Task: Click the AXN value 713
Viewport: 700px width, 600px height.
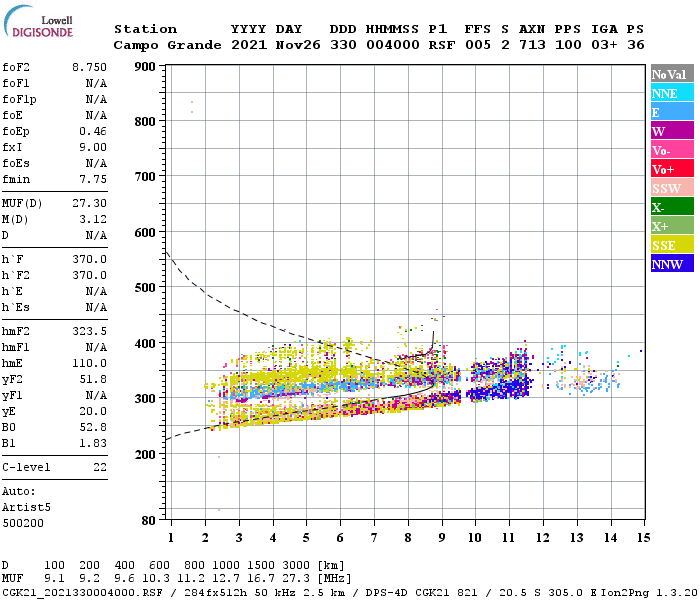Action: [x=532, y=45]
